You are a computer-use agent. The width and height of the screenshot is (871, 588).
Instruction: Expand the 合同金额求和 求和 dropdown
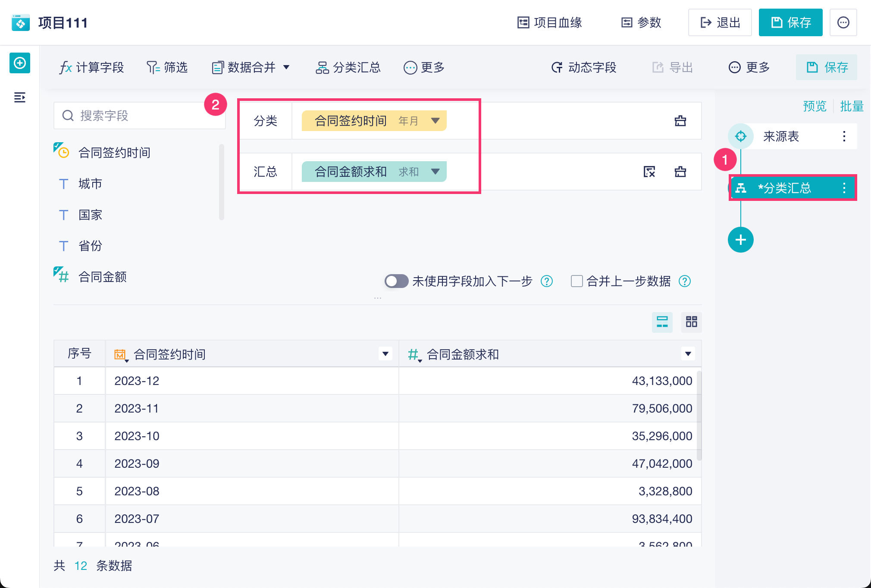point(435,172)
